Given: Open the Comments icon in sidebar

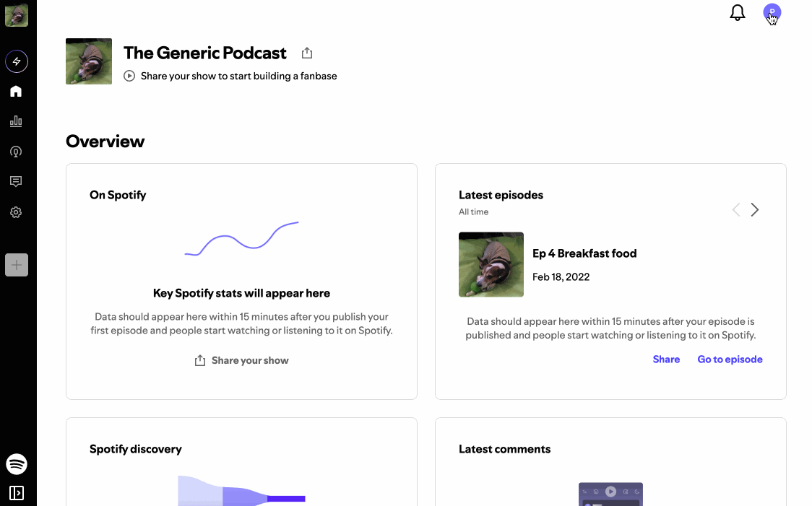Looking at the screenshot, I should pos(16,182).
